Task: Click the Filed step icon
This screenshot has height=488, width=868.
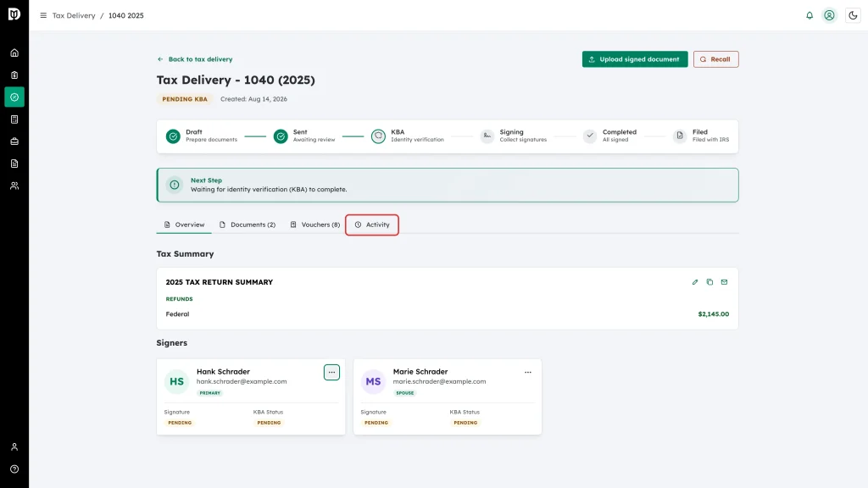Action: [x=680, y=136]
